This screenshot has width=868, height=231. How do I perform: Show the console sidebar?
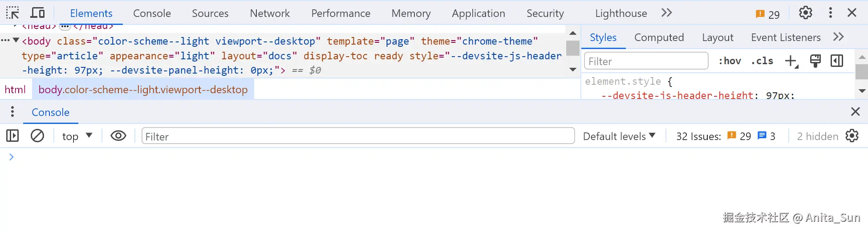click(12, 136)
